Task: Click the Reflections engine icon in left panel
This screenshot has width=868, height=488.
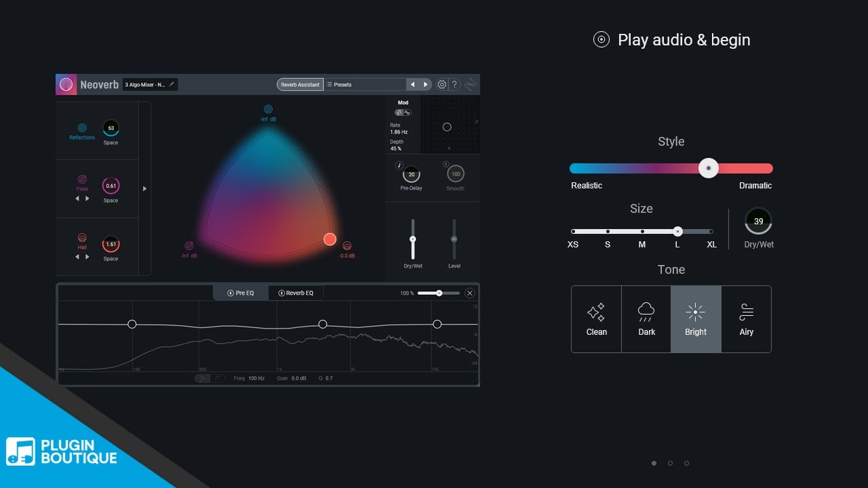Action: (82, 127)
